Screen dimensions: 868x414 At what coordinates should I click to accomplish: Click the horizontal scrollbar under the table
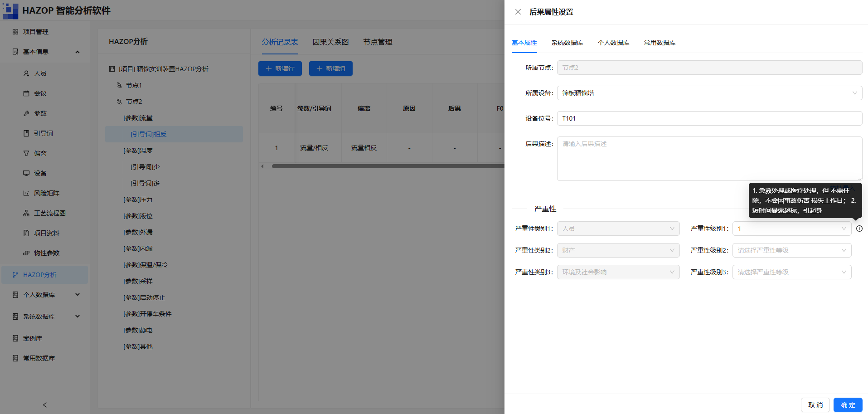click(x=388, y=166)
